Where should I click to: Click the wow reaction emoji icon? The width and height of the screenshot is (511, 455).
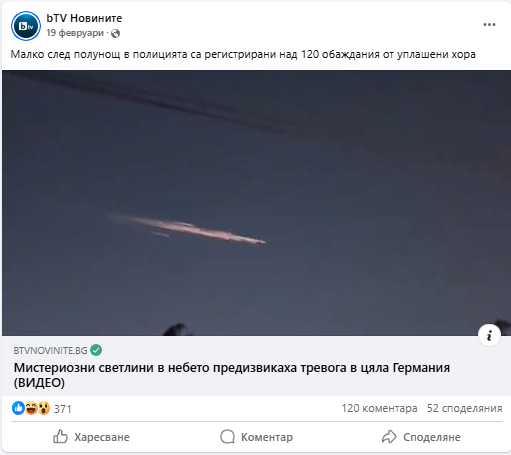(44, 408)
